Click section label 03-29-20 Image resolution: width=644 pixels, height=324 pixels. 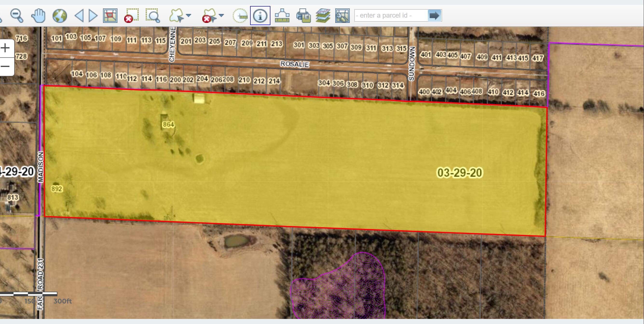459,173
